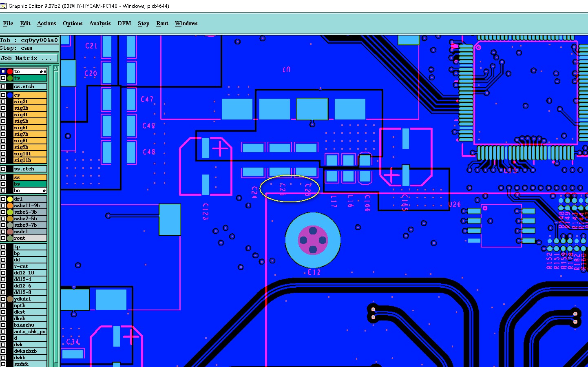Open the Edit menu
Image resolution: width=588 pixels, height=367 pixels.
[25, 23]
